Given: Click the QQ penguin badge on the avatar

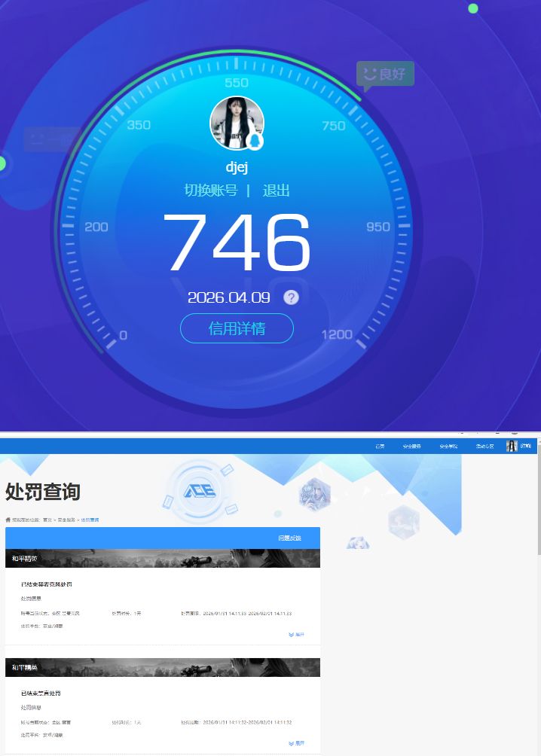Looking at the screenshot, I should pos(255,141).
